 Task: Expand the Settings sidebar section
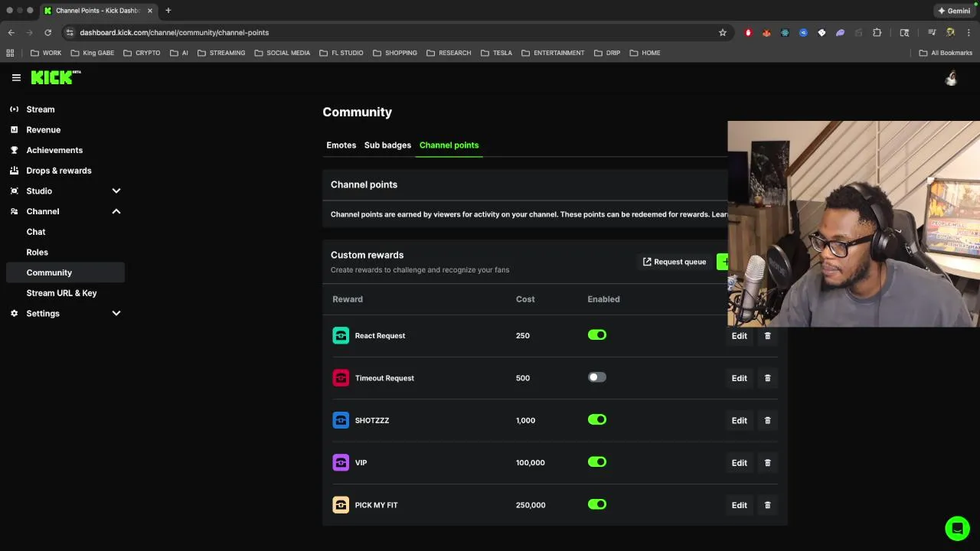click(x=116, y=314)
